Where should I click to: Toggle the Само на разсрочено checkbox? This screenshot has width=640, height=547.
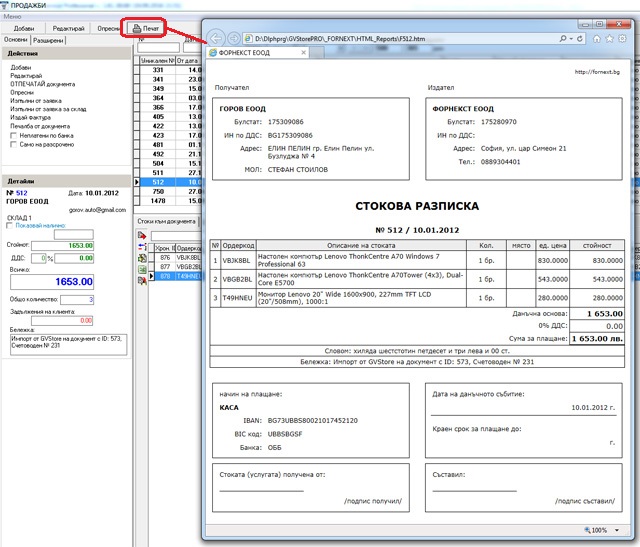point(13,145)
